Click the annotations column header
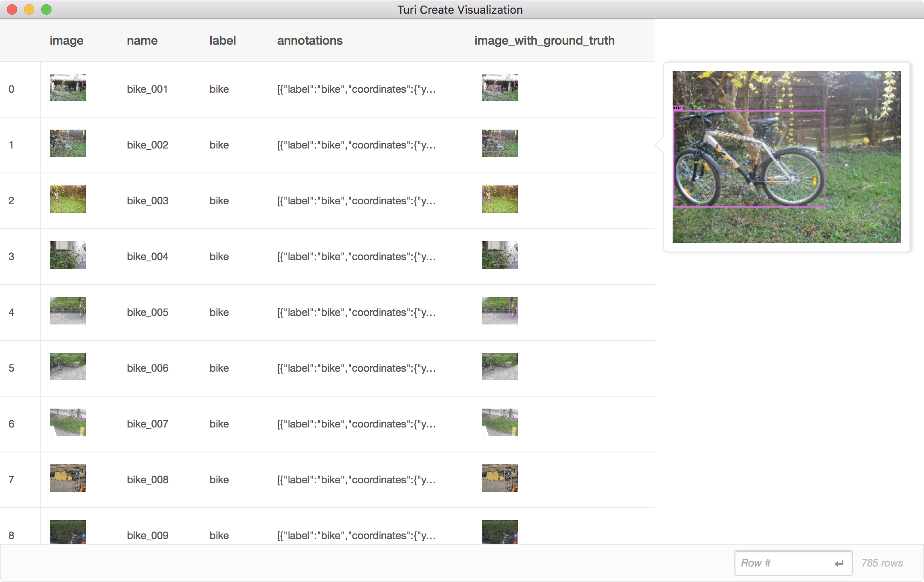This screenshot has height=582, width=924. 310,41
